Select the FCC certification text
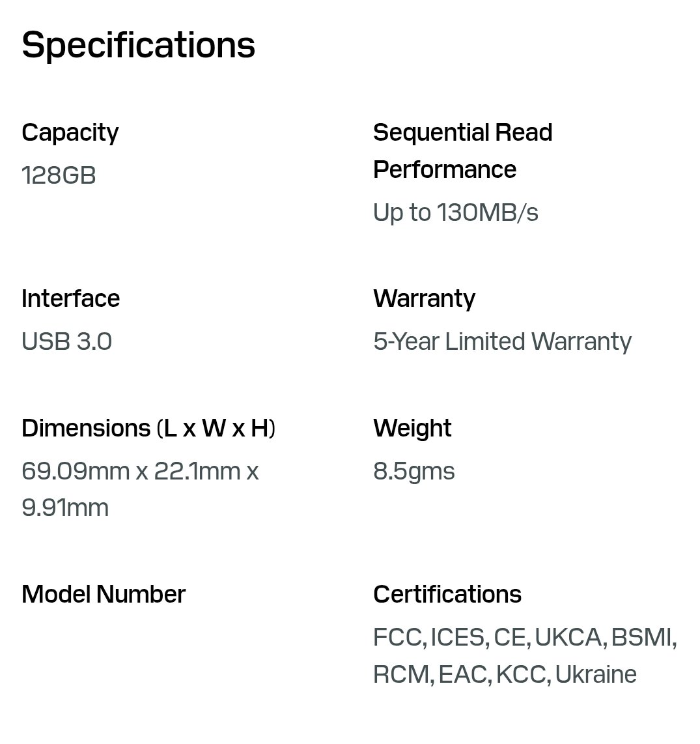 [397, 637]
